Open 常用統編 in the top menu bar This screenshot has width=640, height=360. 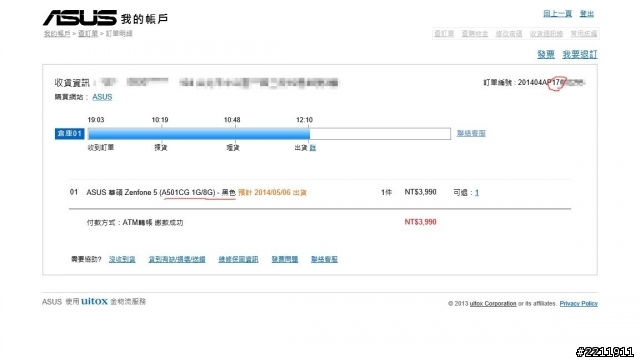pos(584,33)
